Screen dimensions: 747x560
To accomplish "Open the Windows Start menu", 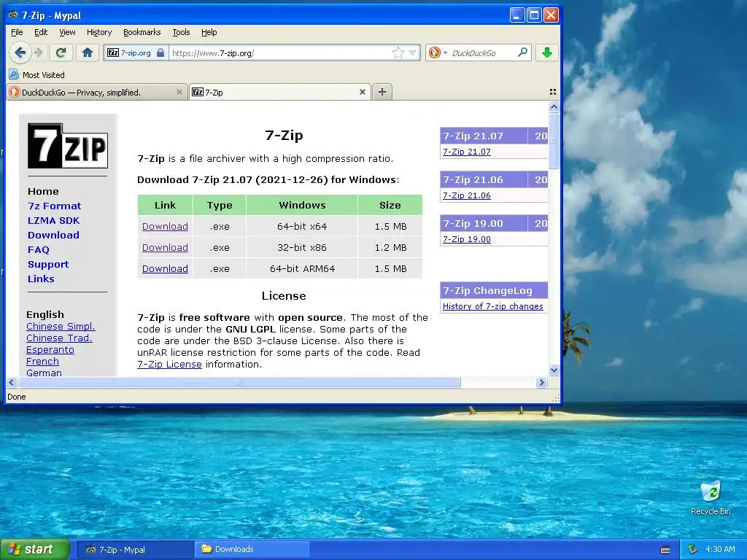I will point(35,549).
